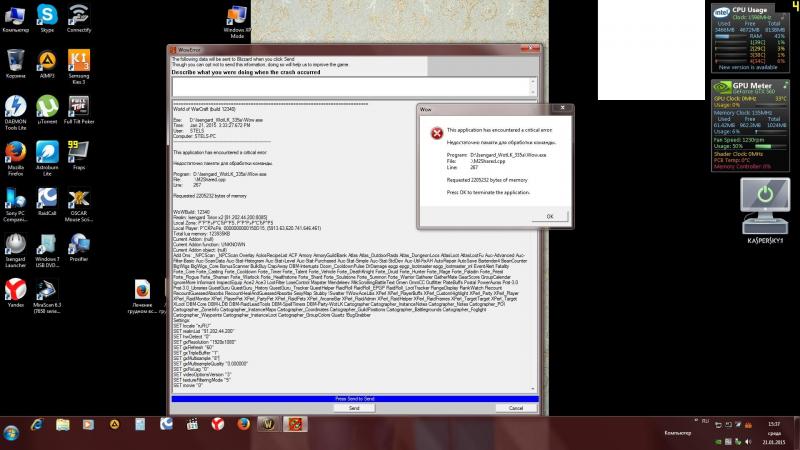Click the CPU Usage gadget title
This screenshot has width=800, height=450.
[x=749, y=10]
